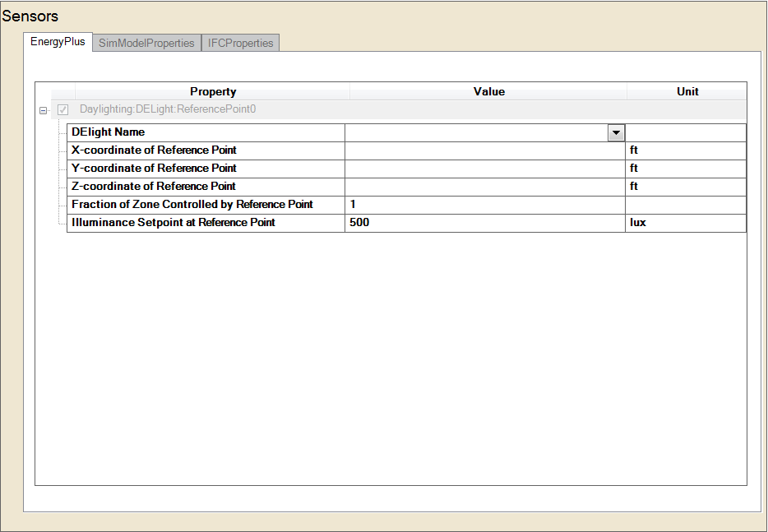This screenshot has height=532, width=768.
Task: Toggle the Daylighting:DElight:ReferencePoint0 checkbox
Action: (63, 109)
